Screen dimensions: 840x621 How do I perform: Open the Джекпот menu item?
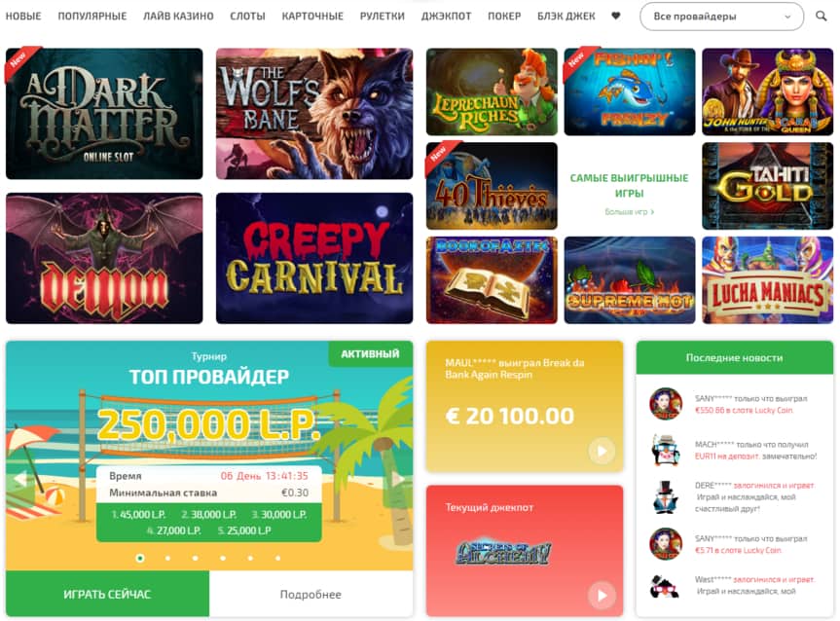[x=446, y=17]
